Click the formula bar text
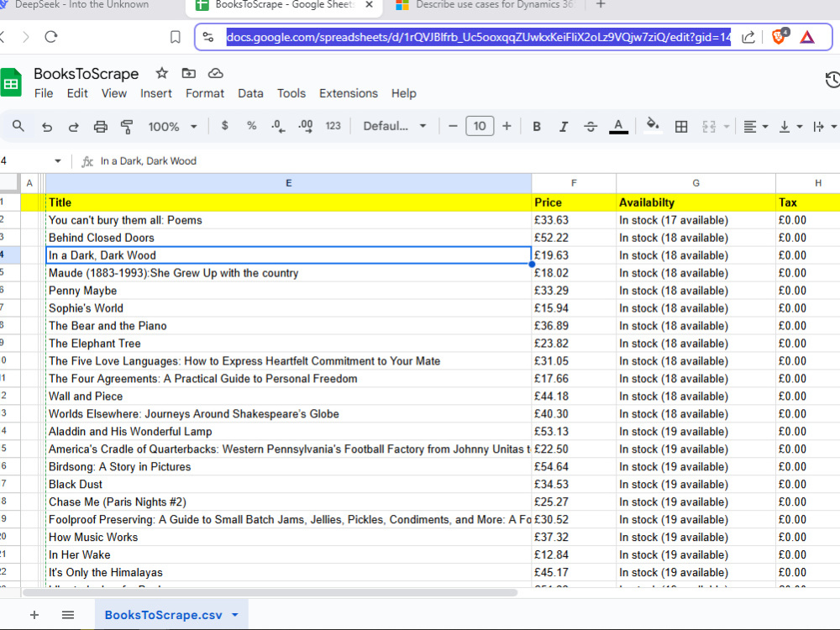The height and width of the screenshot is (630, 840). coord(149,160)
